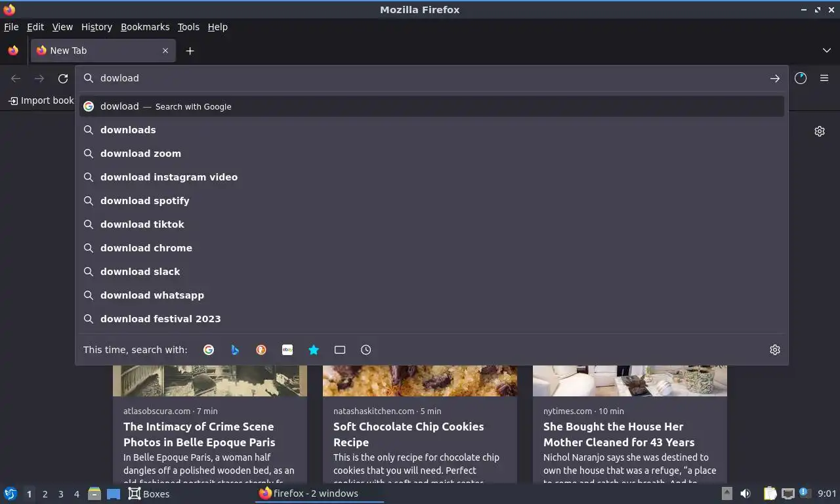Image resolution: width=840 pixels, height=504 pixels.
Task: Open the file manager taskbar icon
Action: [94, 493]
